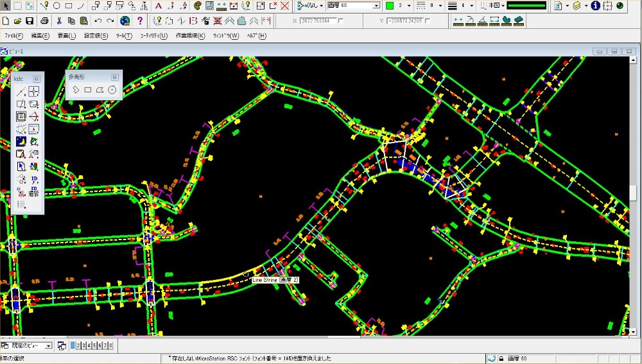Choose the fence rectangle tool in top toolbar

point(17,6)
